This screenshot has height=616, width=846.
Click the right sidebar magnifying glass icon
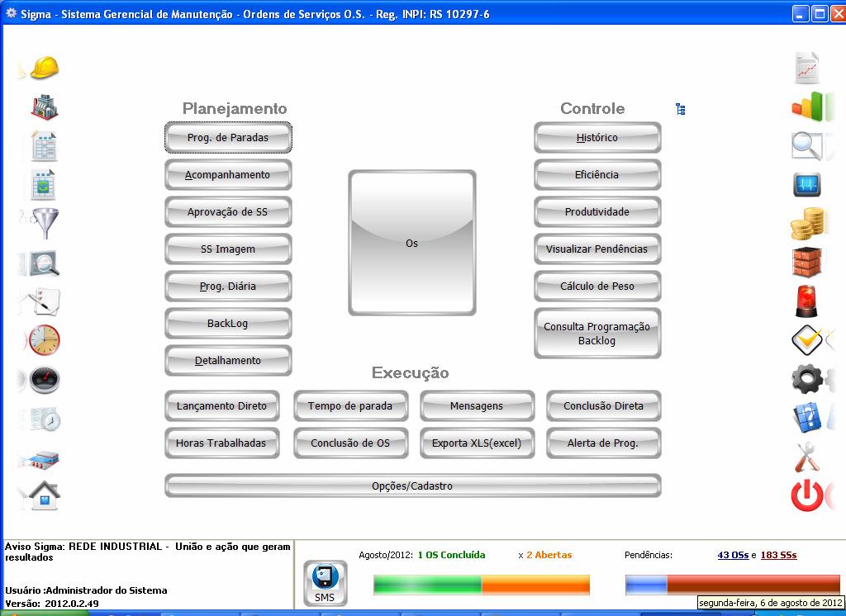[x=807, y=145]
